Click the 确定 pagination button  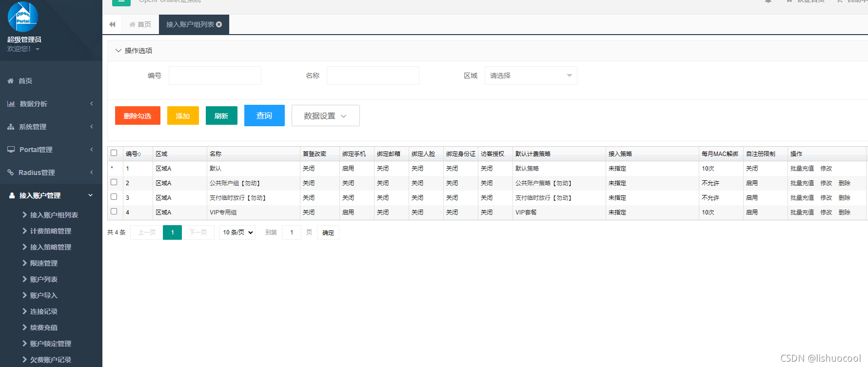pyautogui.click(x=328, y=232)
